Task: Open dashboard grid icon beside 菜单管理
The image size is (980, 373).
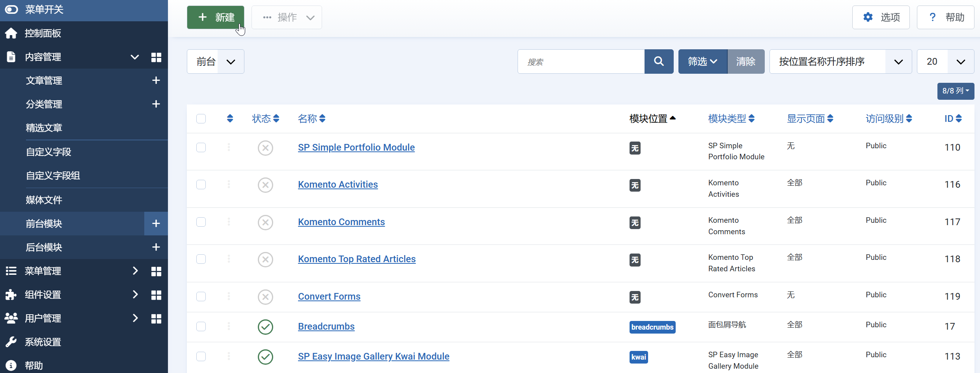Action: [x=156, y=271]
